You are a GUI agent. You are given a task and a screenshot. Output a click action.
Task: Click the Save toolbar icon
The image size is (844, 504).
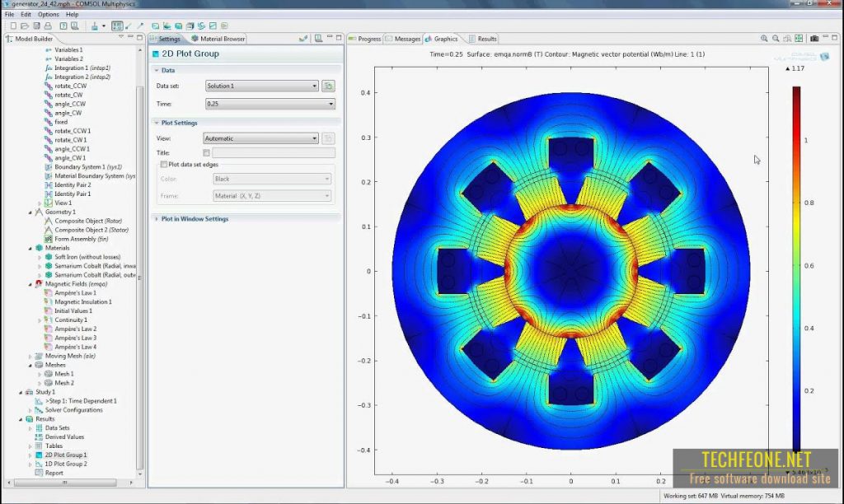[36, 26]
